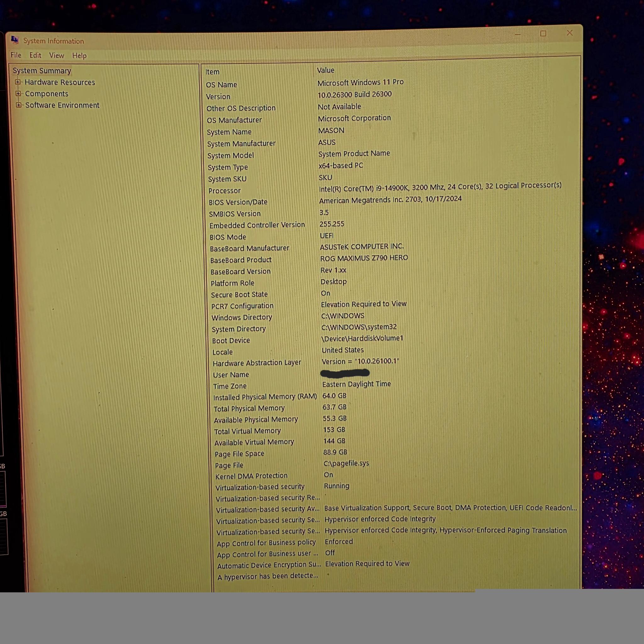Click the value Microsoft Windows 11 Pro
The height and width of the screenshot is (644, 644).
coord(360,82)
